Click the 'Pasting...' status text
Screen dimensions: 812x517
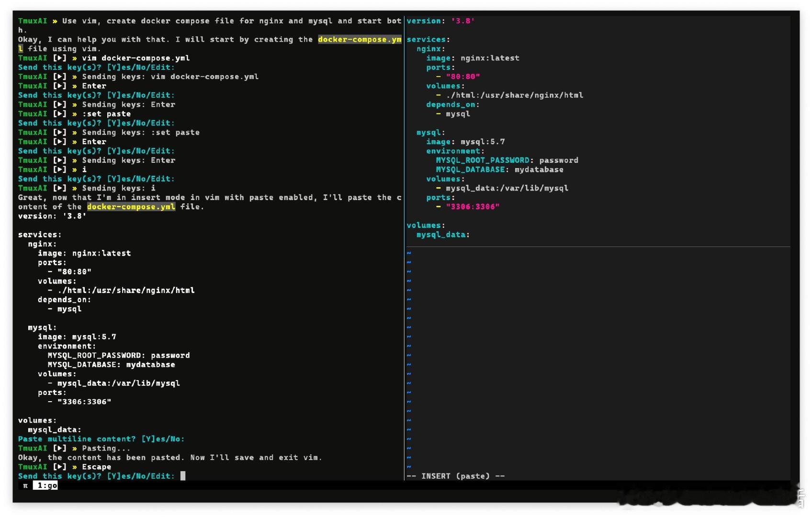coord(106,448)
